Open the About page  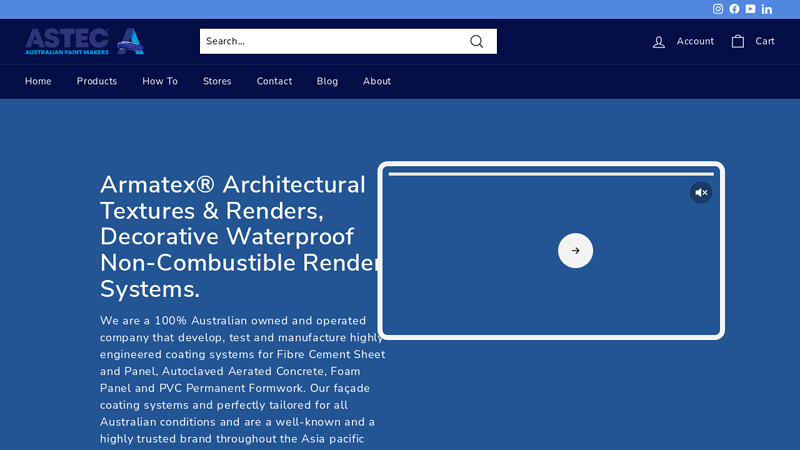pyautogui.click(x=377, y=81)
